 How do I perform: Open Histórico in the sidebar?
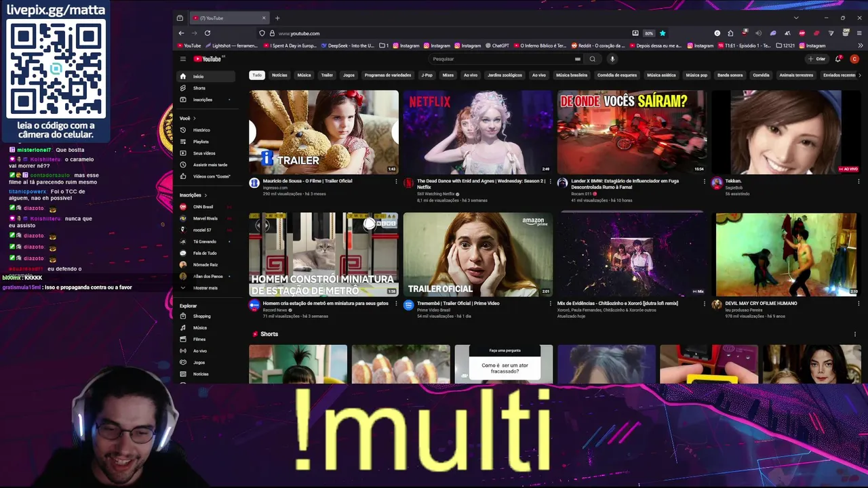[x=206, y=130]
